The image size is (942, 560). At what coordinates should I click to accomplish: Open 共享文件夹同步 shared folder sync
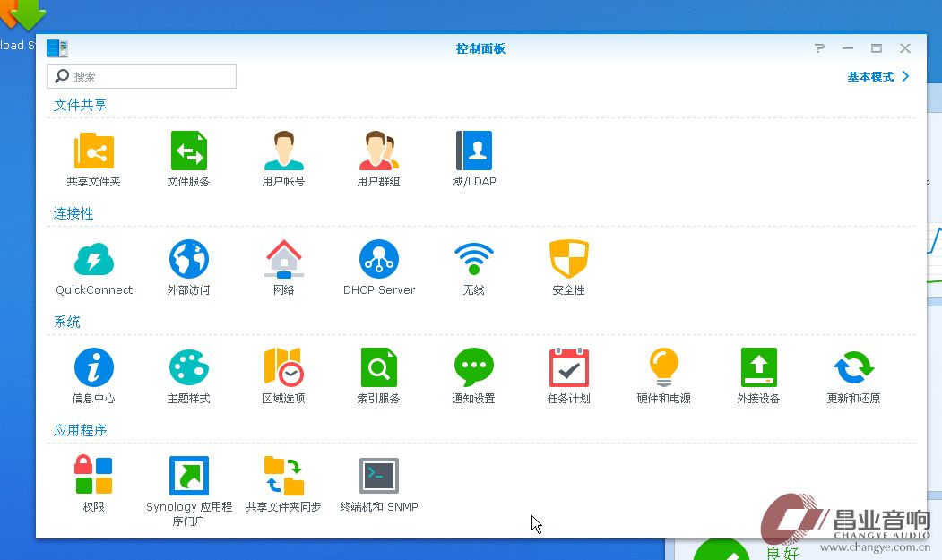click(283, 475)
